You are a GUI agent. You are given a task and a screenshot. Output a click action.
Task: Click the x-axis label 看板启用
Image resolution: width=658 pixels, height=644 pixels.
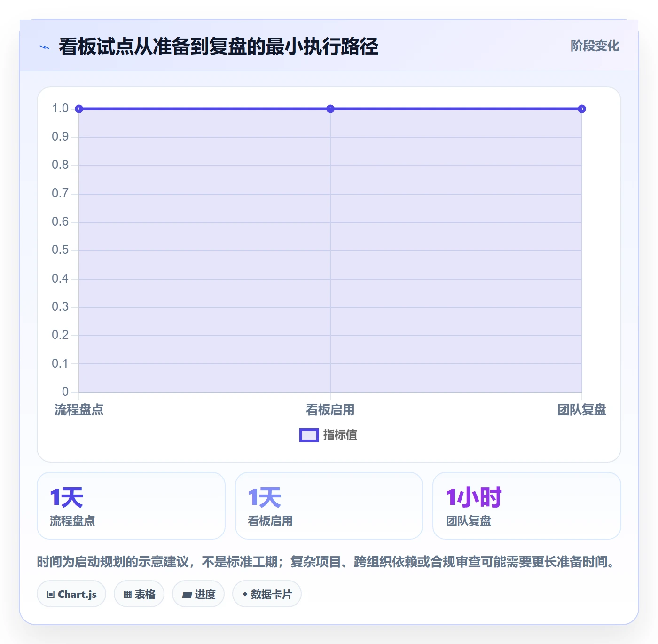pyautogui.click(x=330, y=410)
